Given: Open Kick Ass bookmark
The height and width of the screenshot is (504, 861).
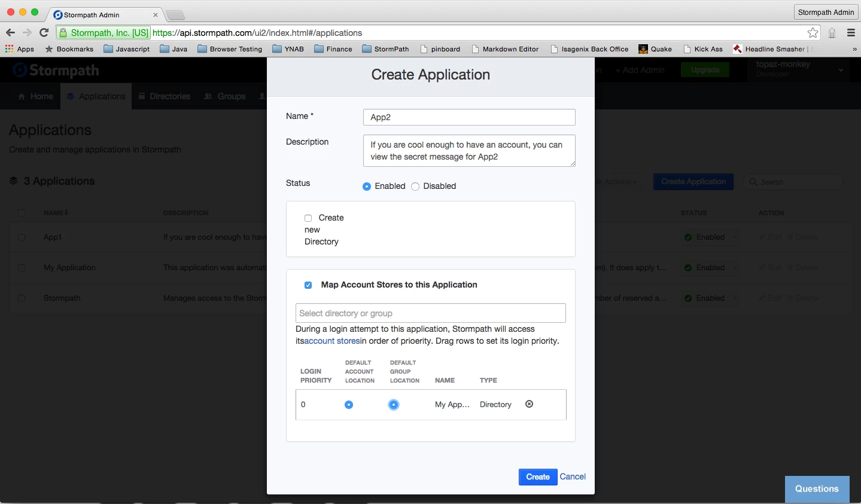Looking at the screenshot, I should [x=703, y=49].
